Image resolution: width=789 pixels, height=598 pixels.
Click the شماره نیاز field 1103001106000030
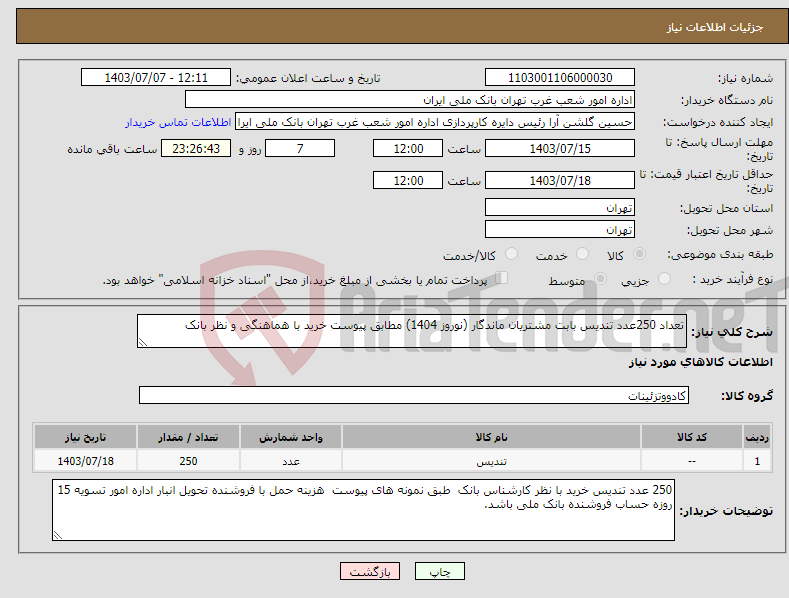(560, 78)
